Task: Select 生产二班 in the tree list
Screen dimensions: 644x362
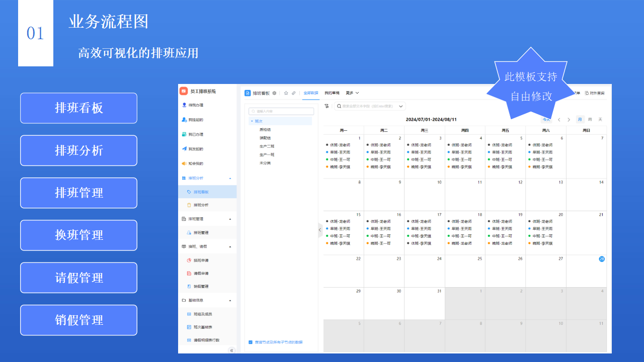Action: pos(267,146)
